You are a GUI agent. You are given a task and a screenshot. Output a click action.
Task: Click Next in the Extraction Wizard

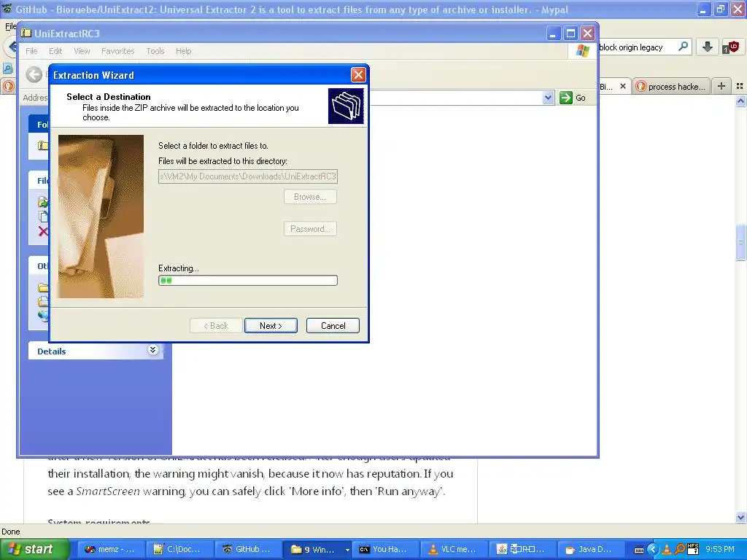[x=271, y=326]
